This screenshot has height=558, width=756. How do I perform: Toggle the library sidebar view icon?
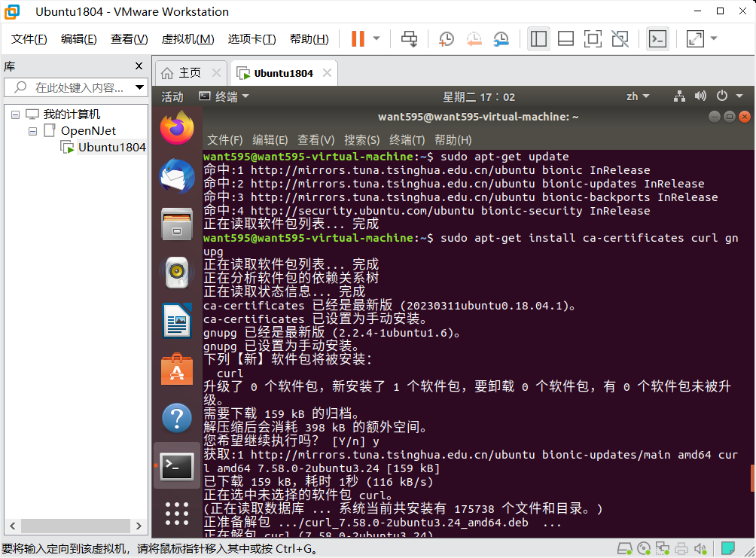pyautogui.click(x=538, y=38)
